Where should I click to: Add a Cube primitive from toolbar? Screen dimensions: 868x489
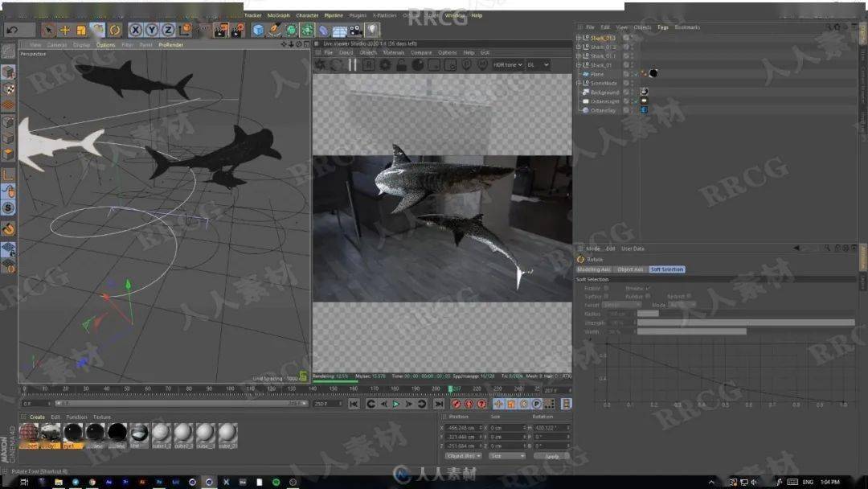(x=258, y=30)
